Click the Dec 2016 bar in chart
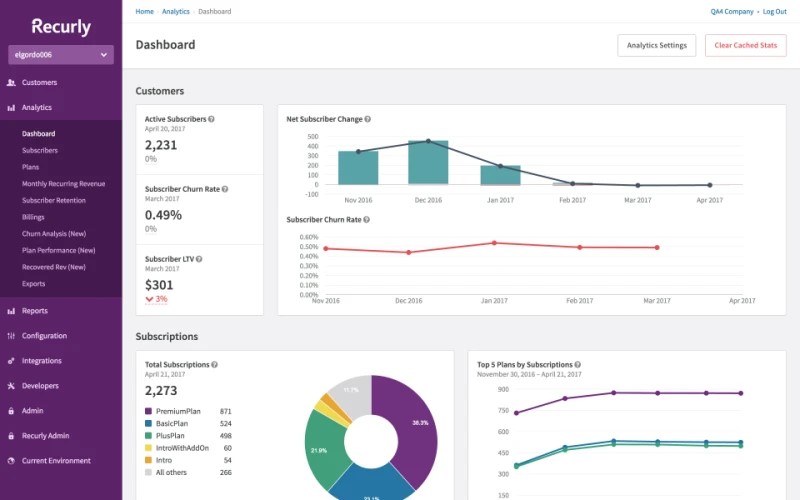The width and height of the screenshot is (800, 500). tap(428, 162)
